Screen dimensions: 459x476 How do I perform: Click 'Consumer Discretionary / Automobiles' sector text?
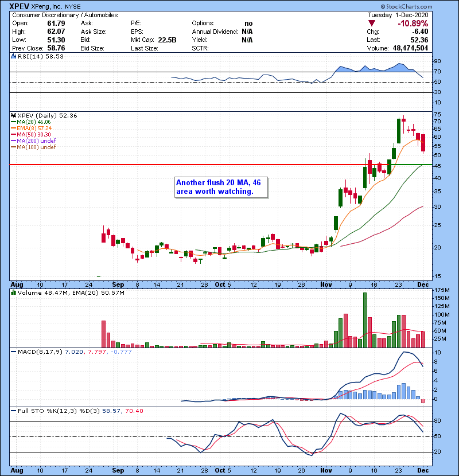(x=65, y=15)
